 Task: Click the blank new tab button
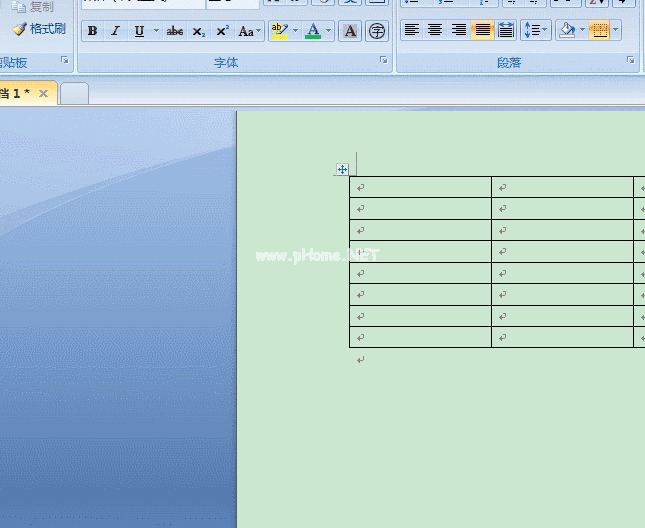pyautogui.click(x=75, y=93)
